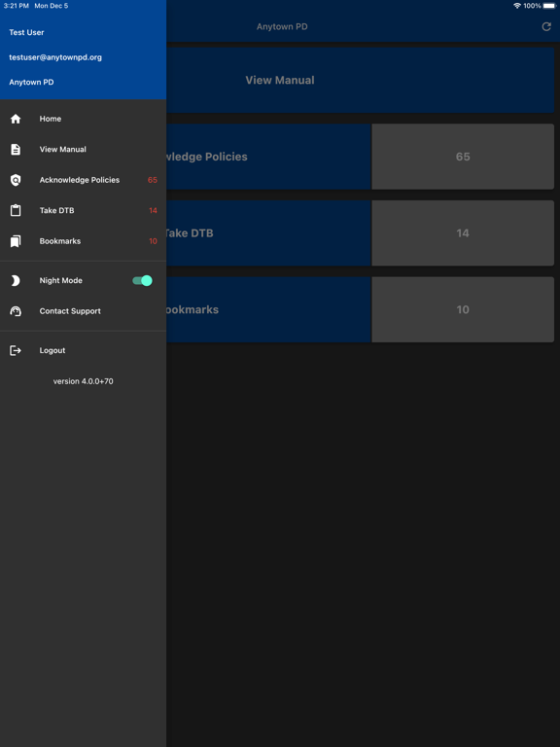Screen dimensions: 560x747
Task: Tap the large View Manual button
Action: pos(361,80)
